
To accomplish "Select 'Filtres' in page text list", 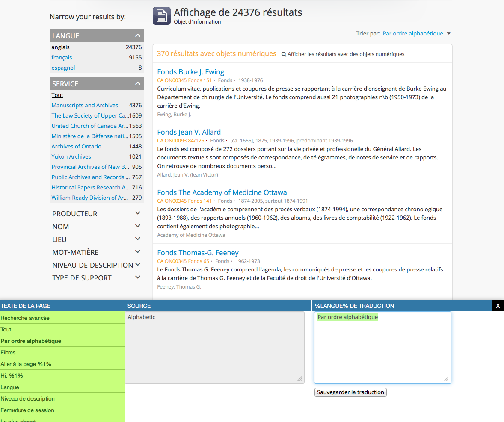I will (8, 353).
